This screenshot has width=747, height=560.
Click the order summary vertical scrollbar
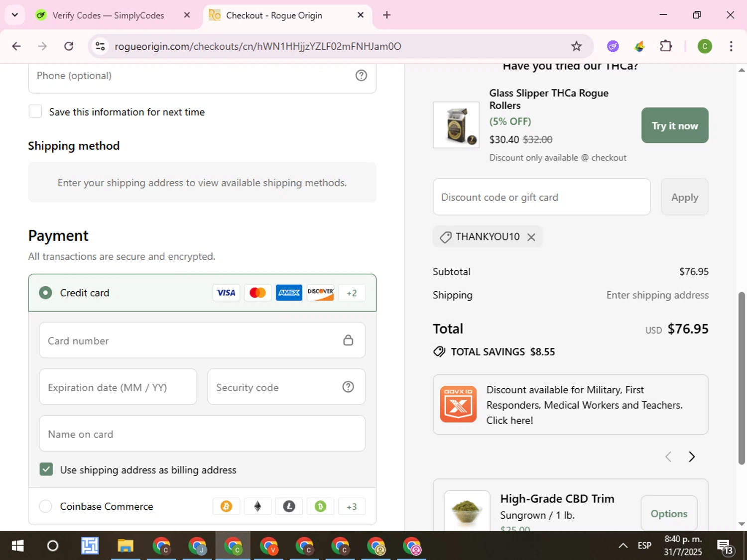(x=742, y=378)
